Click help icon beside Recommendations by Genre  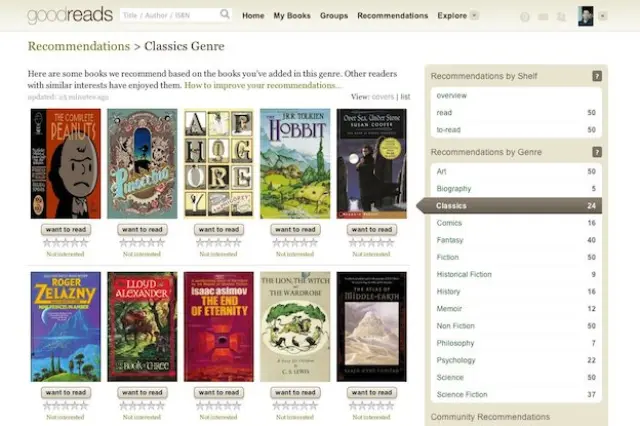point(597,152)
